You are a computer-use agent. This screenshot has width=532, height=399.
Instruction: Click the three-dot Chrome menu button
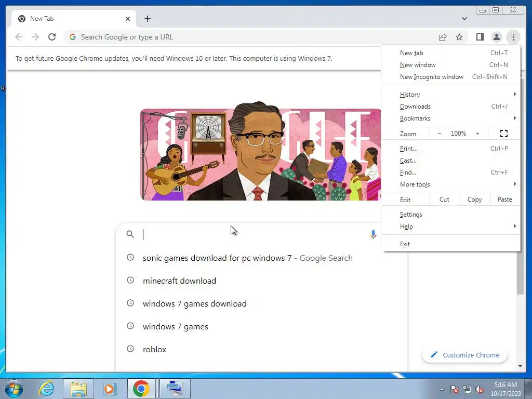click(x=513, y=37)
